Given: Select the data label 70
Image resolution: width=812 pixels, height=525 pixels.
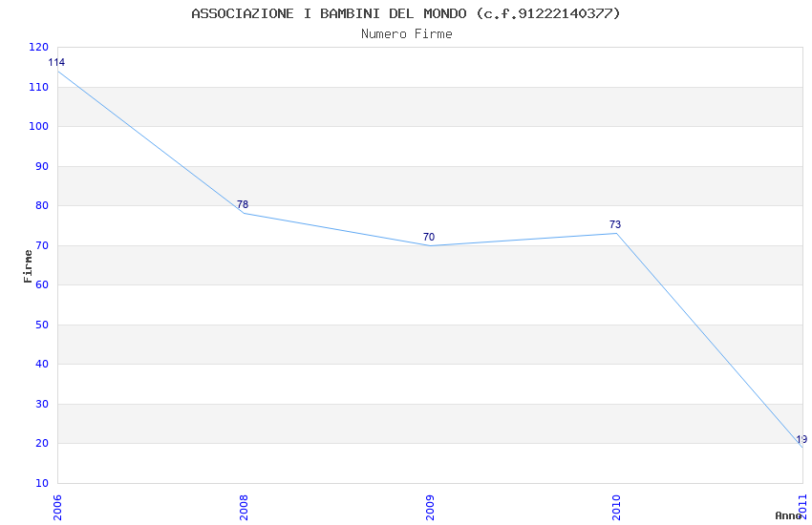Looking at the screenshot, I should tap(429, 237).
